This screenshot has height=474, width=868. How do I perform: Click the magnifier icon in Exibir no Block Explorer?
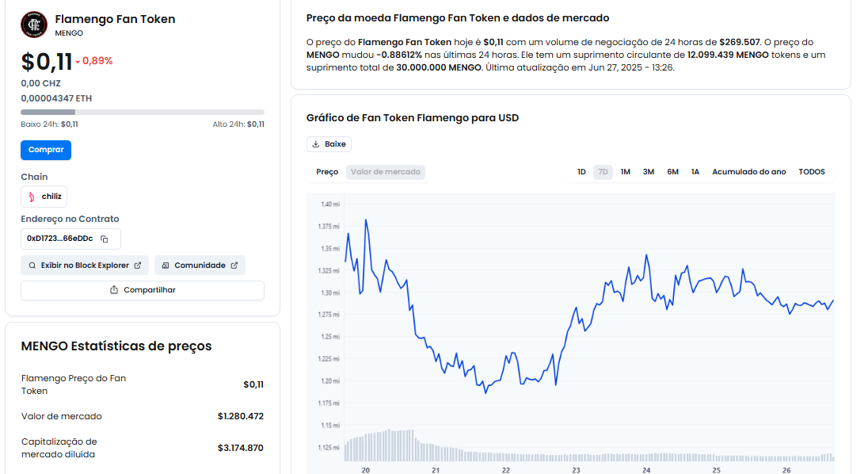click(x=32, y=266)
